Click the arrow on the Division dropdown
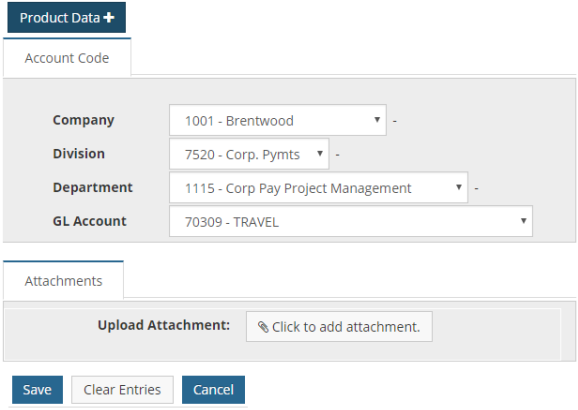Screen dimensions: 578x410 point(320,153)
